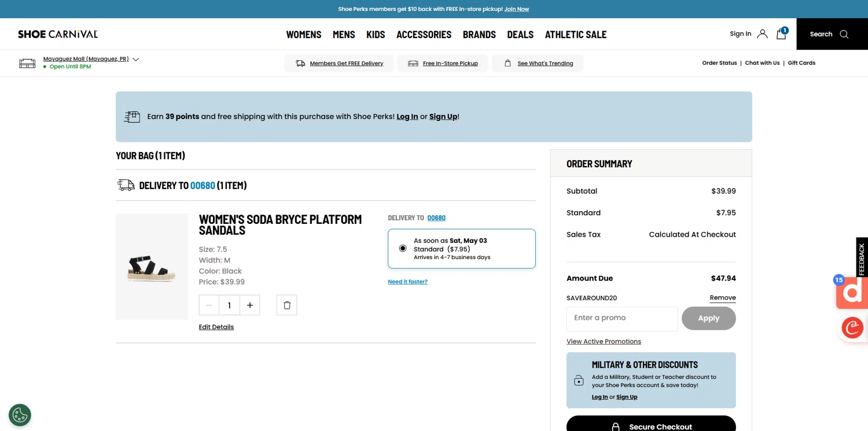
Task: Open the user account icon
Action: click(762, 34)
